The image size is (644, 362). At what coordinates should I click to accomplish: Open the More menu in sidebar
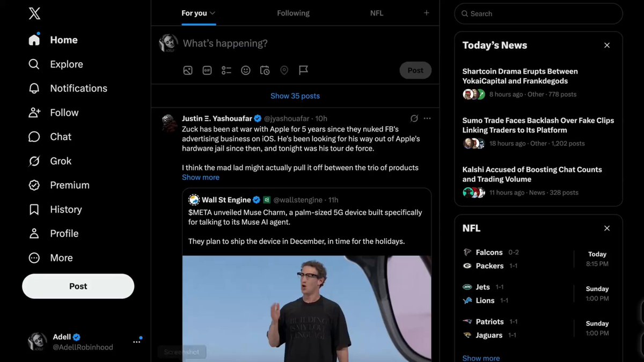50,258
